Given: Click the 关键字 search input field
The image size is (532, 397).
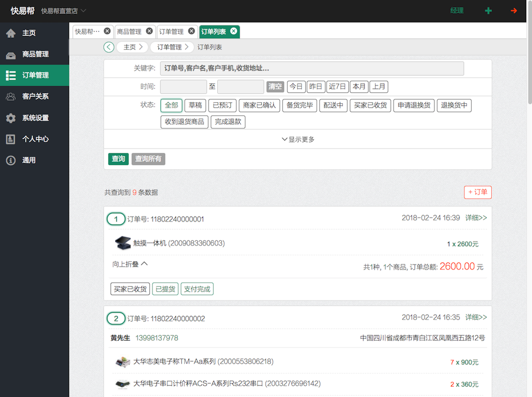Looking at the screenshot, I should point(312,68).
